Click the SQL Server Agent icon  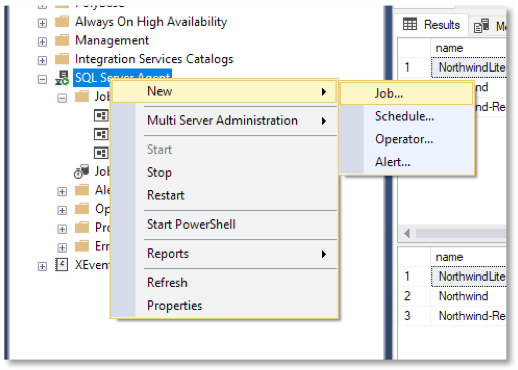point(62,78)
